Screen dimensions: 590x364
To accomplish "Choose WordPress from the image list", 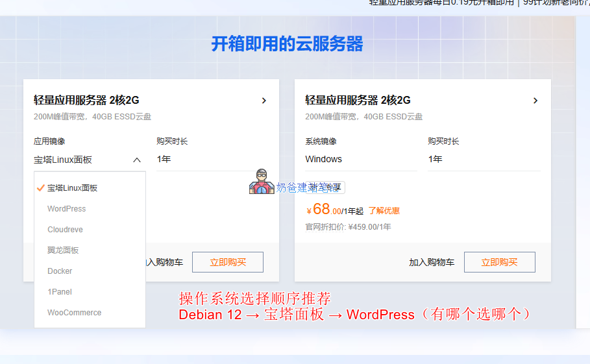I will pos(66,209).
